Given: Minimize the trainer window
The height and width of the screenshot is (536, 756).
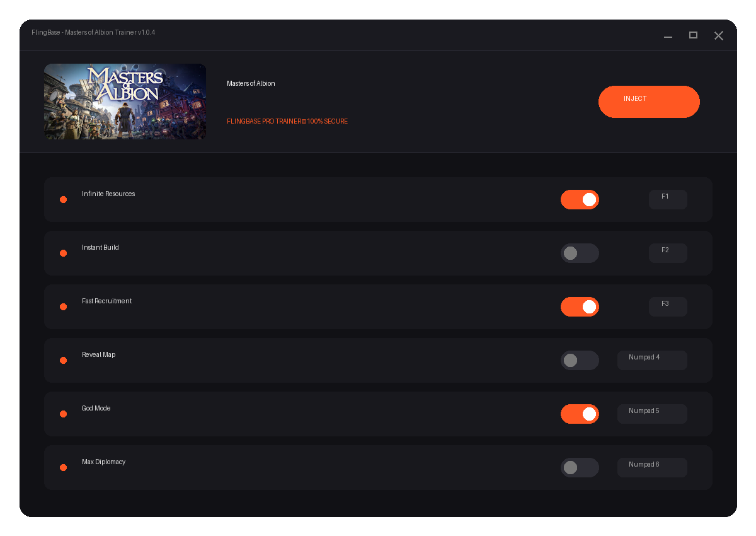Looking at the screenshot, I should click(668, 36).
